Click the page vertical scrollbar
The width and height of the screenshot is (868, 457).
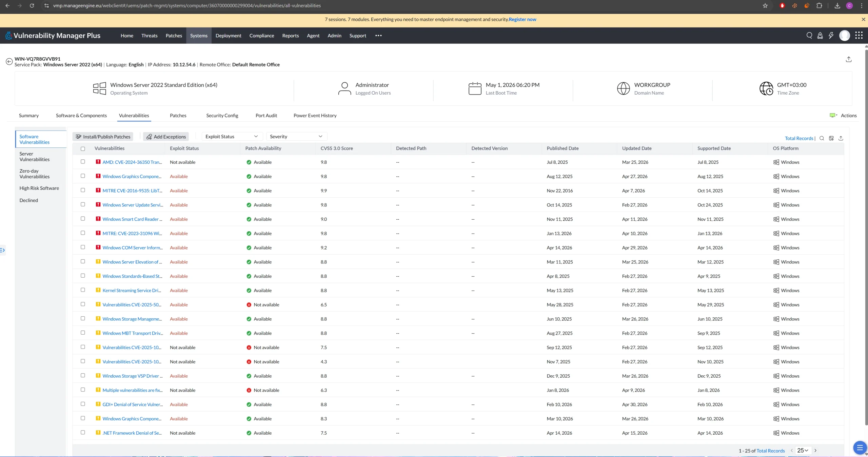click(x=866, y=237)
